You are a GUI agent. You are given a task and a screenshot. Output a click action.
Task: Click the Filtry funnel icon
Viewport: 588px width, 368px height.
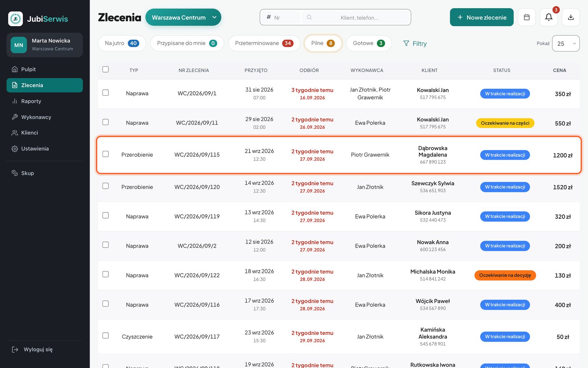406,43
